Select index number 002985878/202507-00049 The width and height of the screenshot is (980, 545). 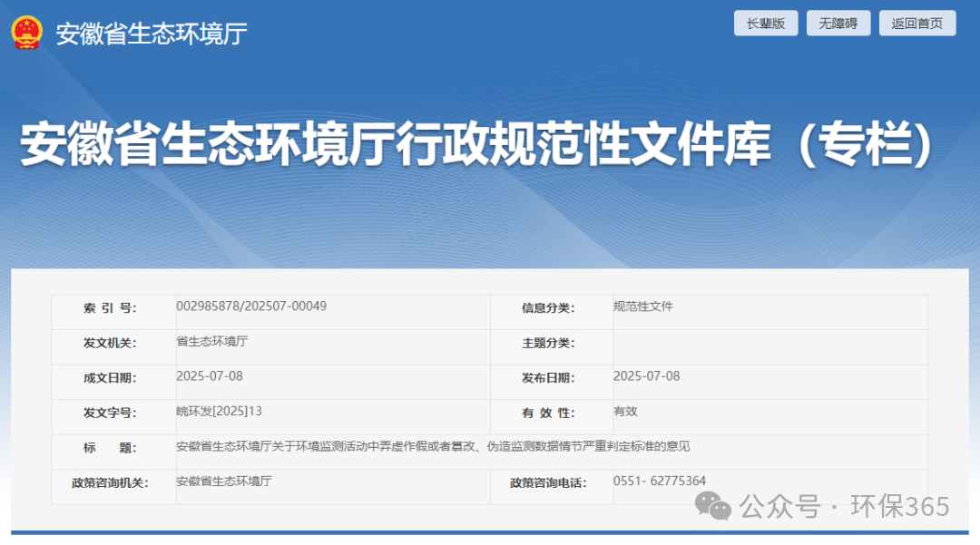pos(251,306)
